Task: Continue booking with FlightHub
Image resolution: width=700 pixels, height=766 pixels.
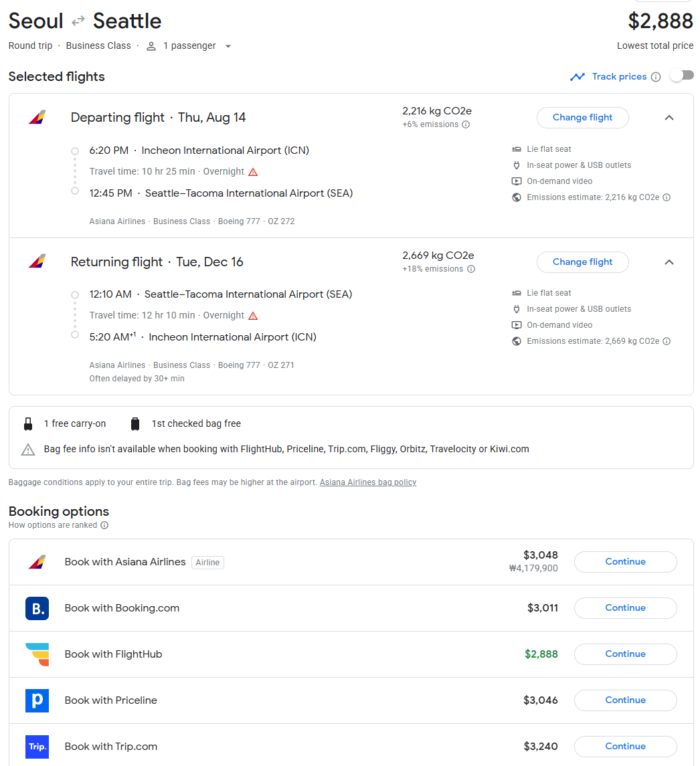Action: pyautogui.click(x=625, y=654)
